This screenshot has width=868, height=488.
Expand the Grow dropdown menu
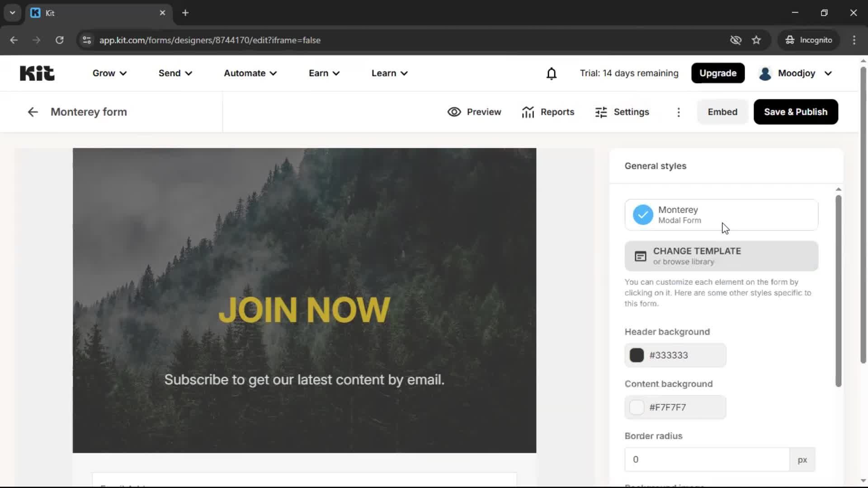pyautogui.click(x=108, y=73)
